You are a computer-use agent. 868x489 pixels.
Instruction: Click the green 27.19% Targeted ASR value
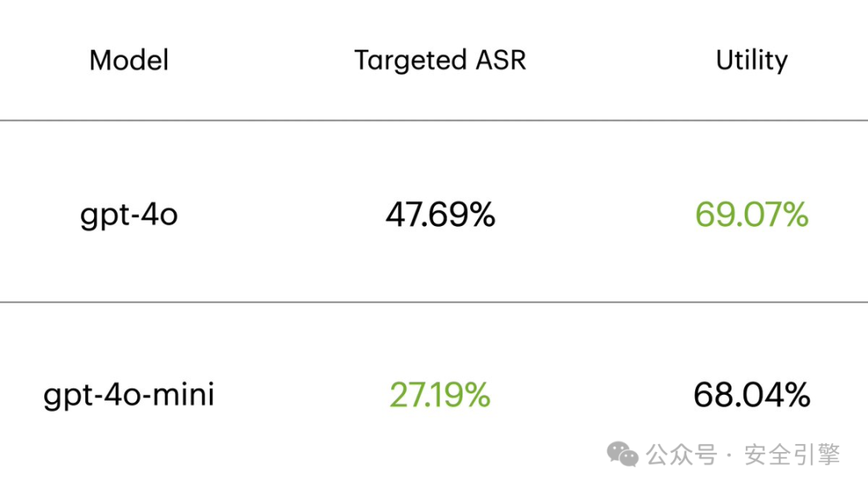440,395
